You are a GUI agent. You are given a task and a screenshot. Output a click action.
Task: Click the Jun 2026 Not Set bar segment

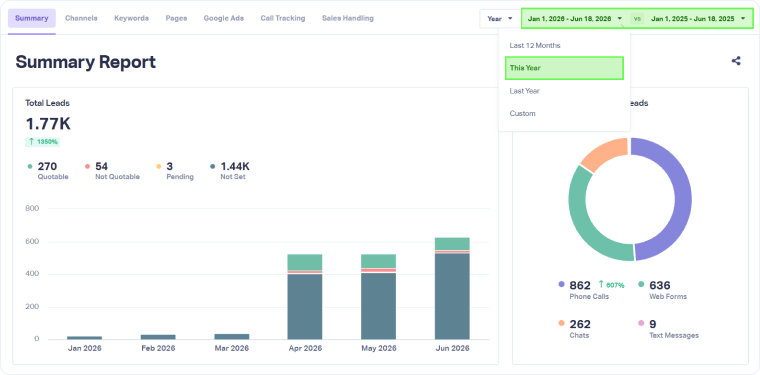coord(452,297)
